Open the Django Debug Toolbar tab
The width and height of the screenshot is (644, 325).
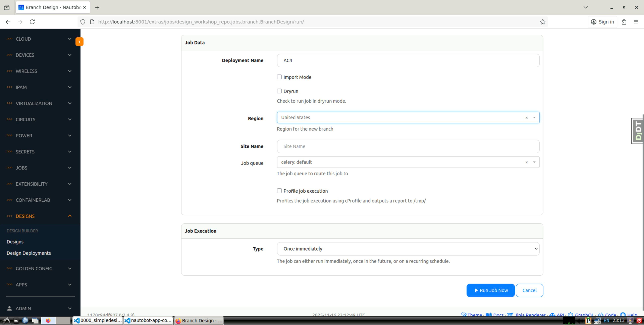coord(638,131)
